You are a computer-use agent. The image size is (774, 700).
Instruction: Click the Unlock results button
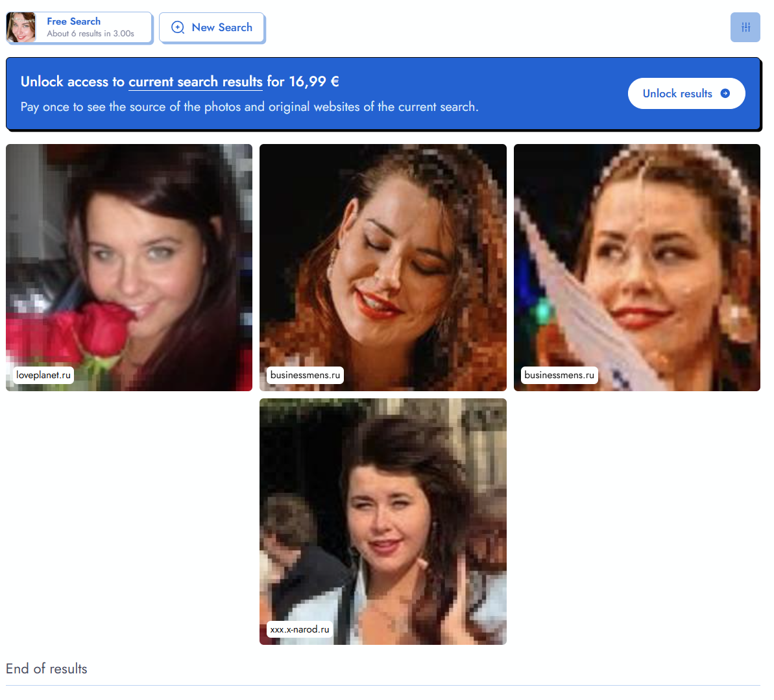coord(686,93)
